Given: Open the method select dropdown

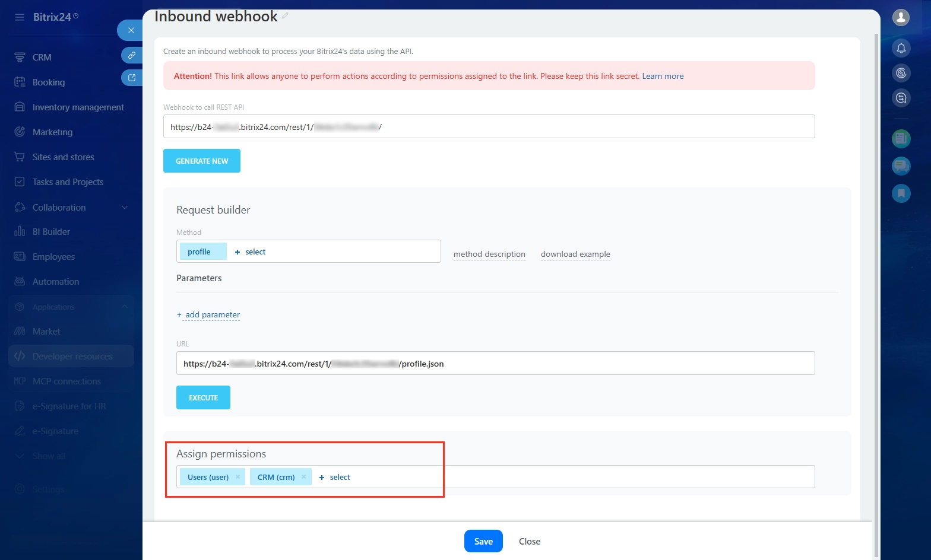Looking at the screenshot, I should pos(251,252).
